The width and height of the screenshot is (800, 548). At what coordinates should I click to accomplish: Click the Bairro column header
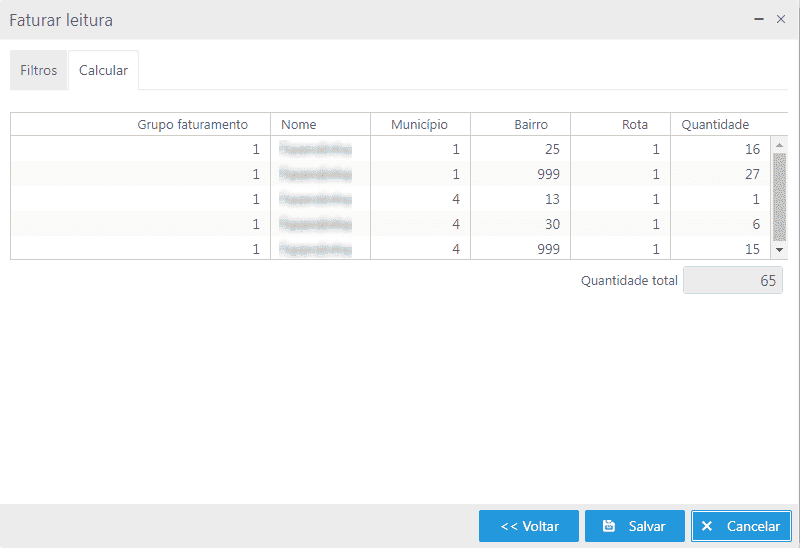click(x=530, y=125)
